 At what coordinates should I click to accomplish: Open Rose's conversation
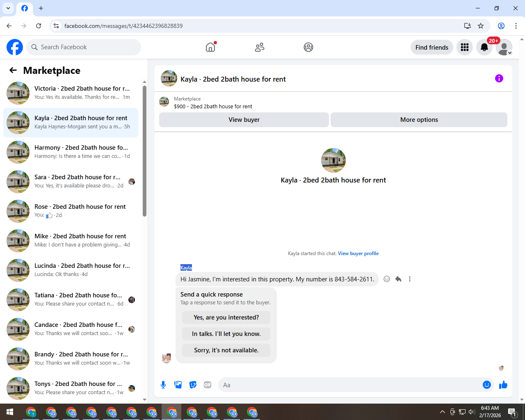(x=71, y=211)
